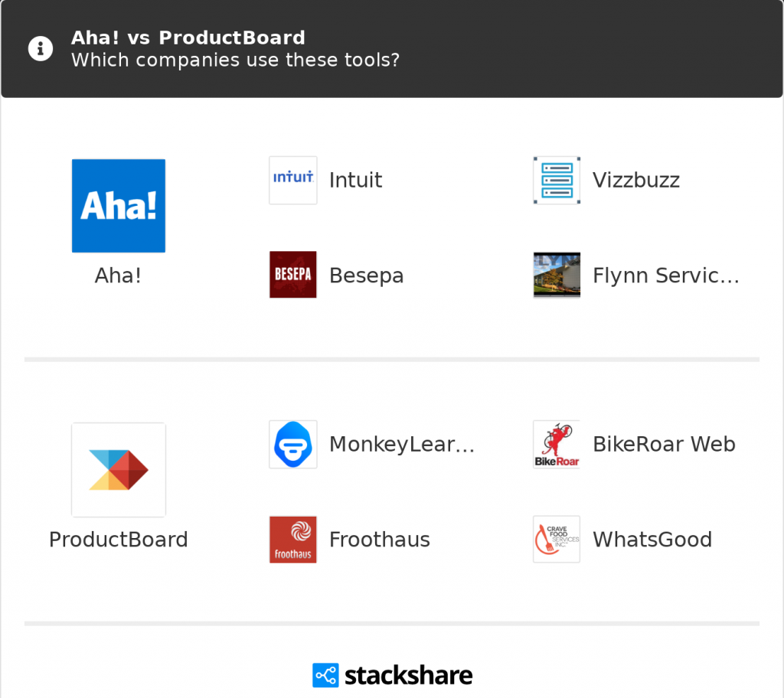Click the ProductBoard arrow logo tile
This screenshot has width=784, height=698.
(119, 469)
